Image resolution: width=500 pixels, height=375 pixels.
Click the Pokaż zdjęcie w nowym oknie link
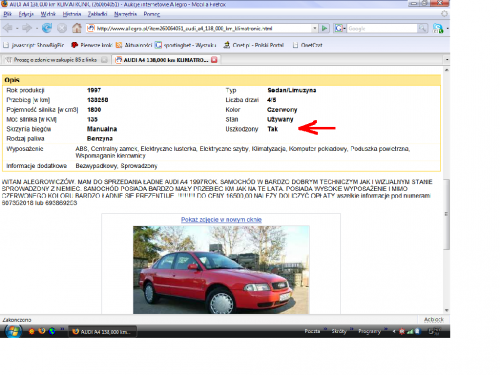[221, 220]
